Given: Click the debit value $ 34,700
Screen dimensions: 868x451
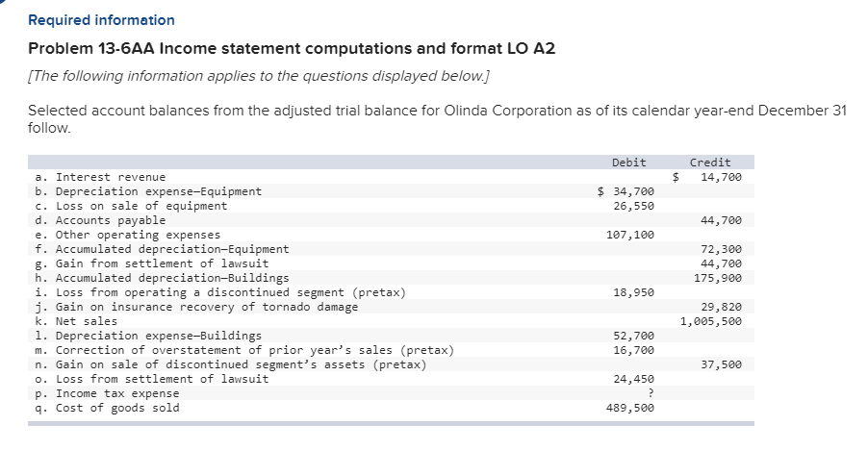Looking at the screenshot, I should pos(626,191).
